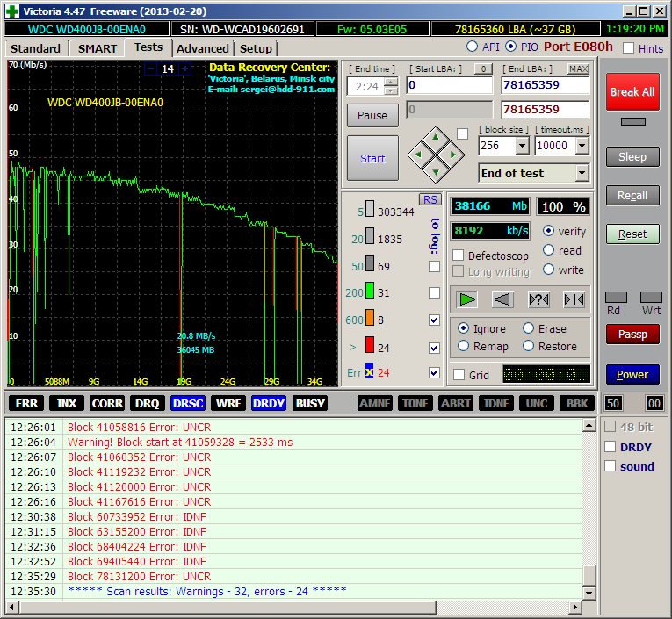
Task: Click the BUSY status indicator
Action: [310, 404]
